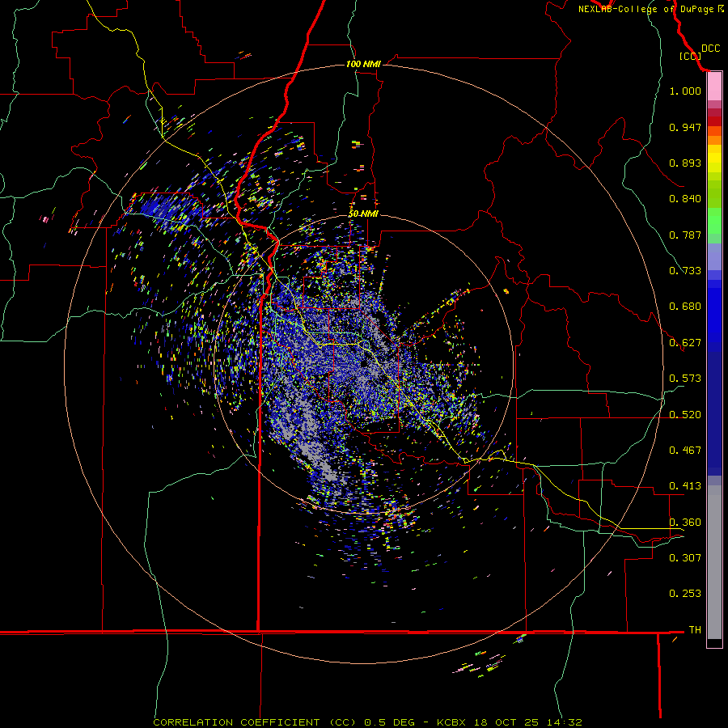The width and height of the screenshot is (728, 728).
Task: Click the "NEXLAB-College of DuPage" credit text
Action: coord(647,9)
